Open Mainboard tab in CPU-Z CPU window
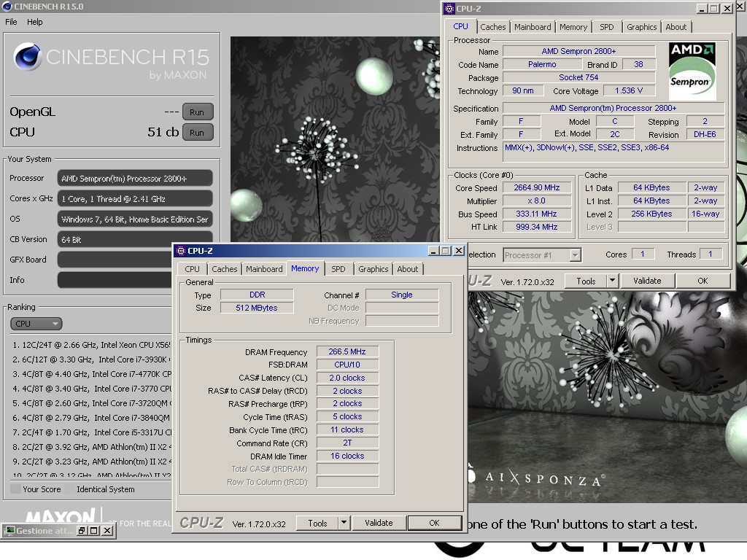The width and height of the screenshot is (747, 560). pos(533,27)
